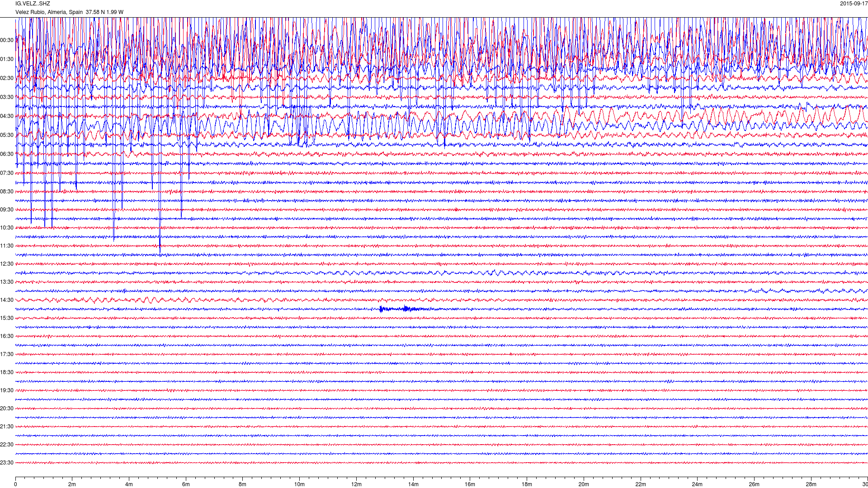Click the 20m axis tick label

click(584, 484)
